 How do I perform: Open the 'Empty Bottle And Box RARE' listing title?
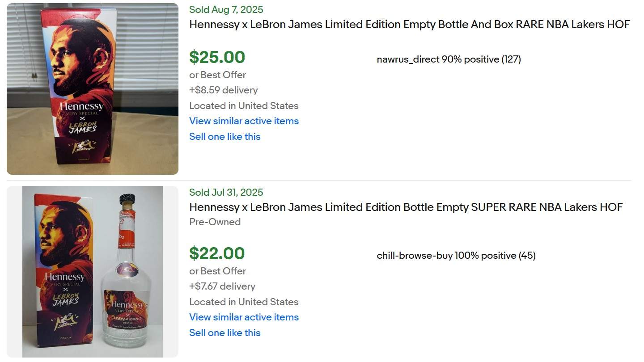[x=409, y=25]
